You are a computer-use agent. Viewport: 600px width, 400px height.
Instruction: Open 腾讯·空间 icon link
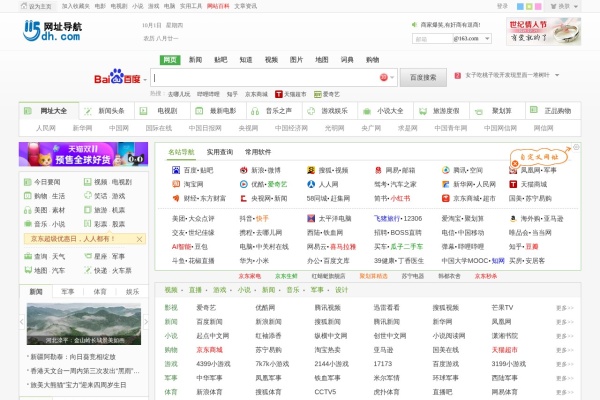tap(445, 170)
